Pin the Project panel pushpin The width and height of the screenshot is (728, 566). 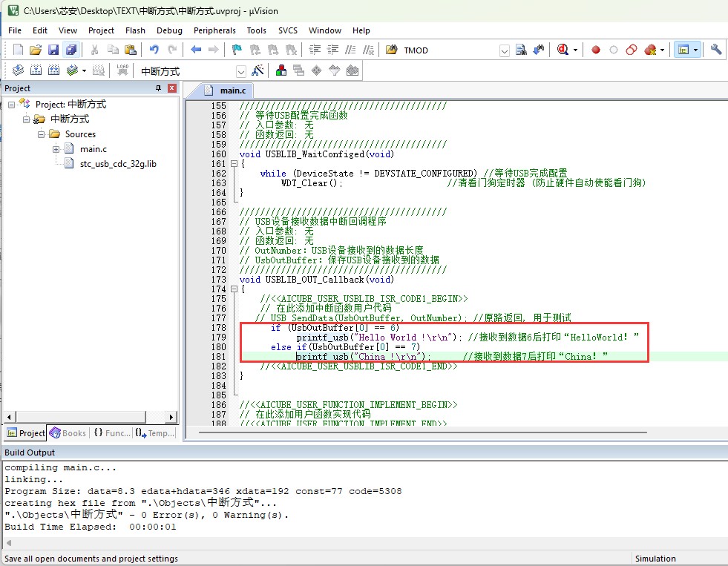click(x=158, y=88)
